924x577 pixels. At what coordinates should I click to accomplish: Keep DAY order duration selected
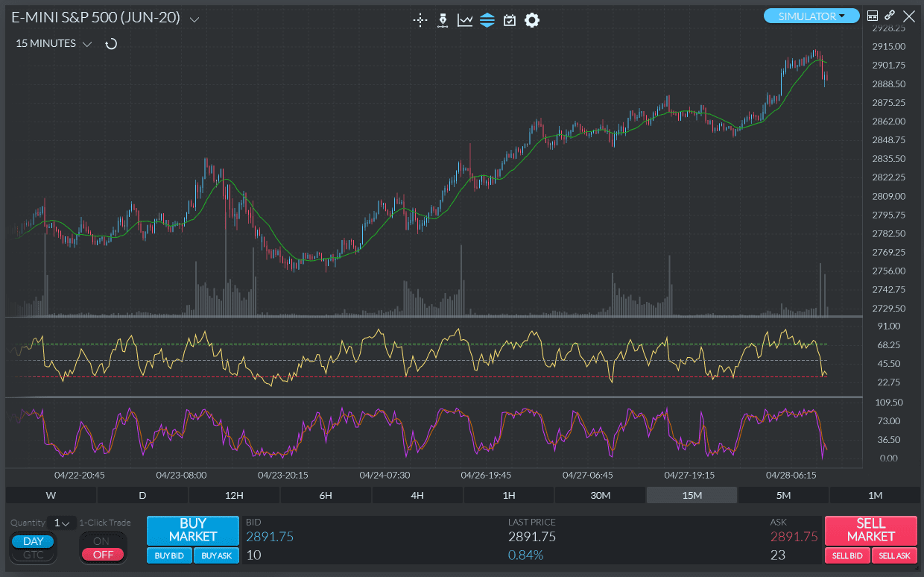(31, 540)
